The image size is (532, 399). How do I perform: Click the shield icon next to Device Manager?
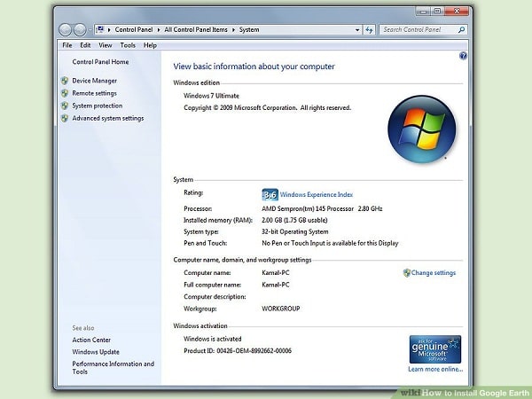65,81
